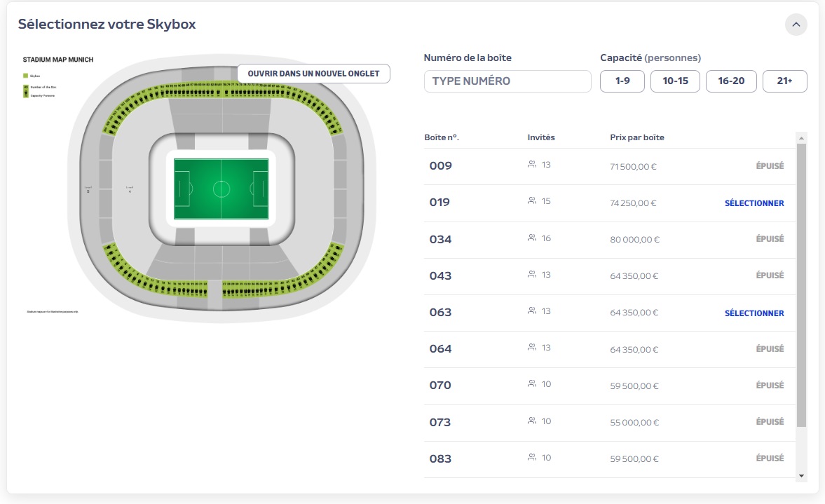Click the guests icon for box 034

(532, 238)
